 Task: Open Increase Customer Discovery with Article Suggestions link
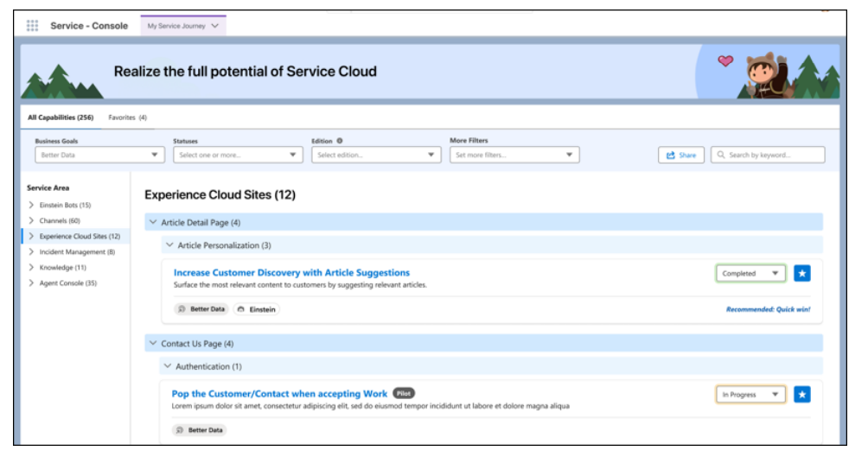(291, 273)
